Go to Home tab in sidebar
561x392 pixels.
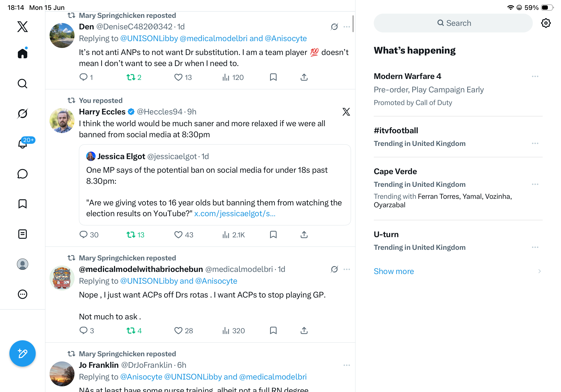click(23, 53)
